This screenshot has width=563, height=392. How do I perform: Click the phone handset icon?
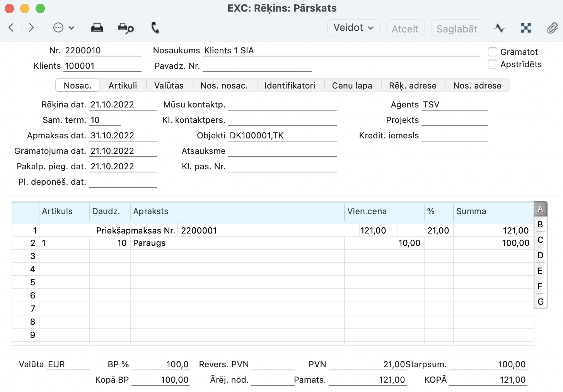155,28
